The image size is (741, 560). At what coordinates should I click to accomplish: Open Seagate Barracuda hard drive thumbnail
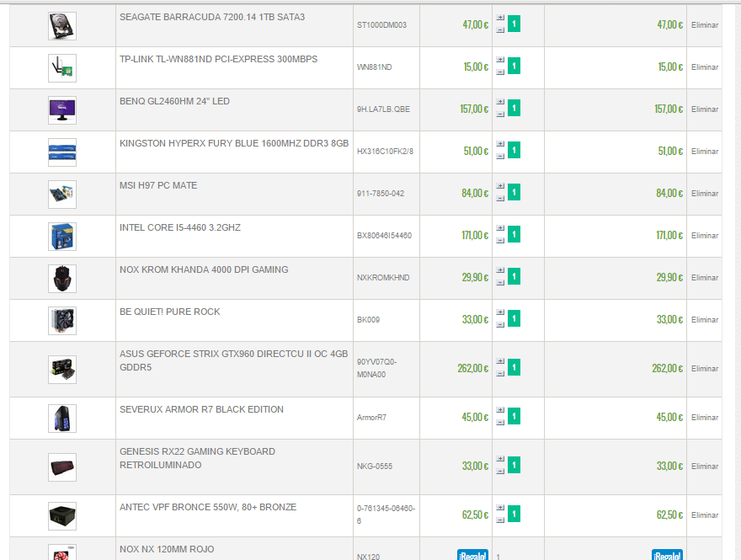tap(62, 26)
